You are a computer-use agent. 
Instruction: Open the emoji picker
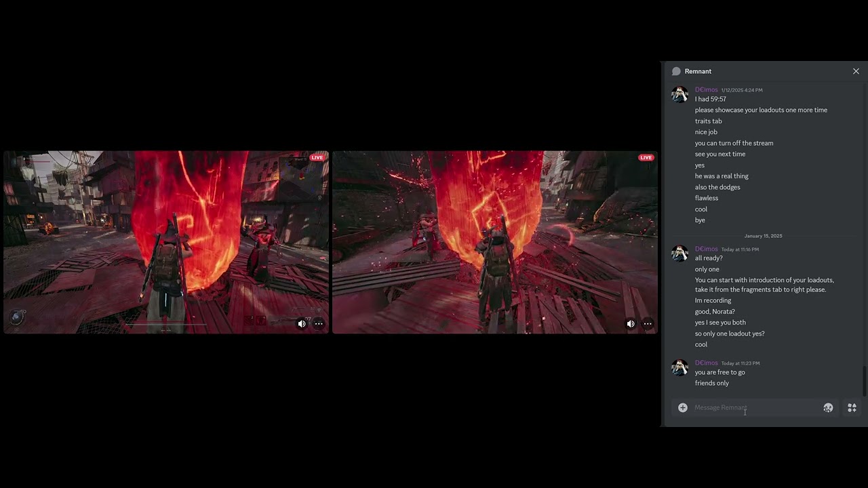point(828,407)
